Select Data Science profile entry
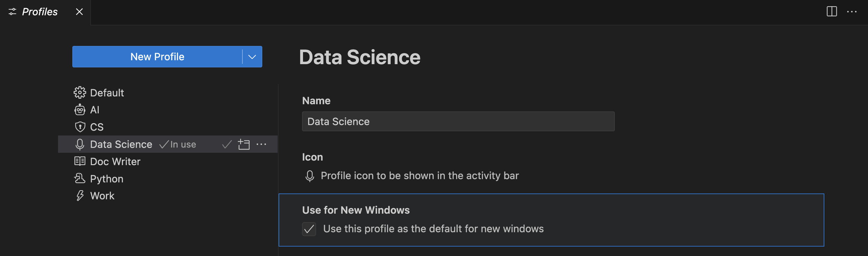The height and width of the screenshot is (256, 868). coord(121,145)
